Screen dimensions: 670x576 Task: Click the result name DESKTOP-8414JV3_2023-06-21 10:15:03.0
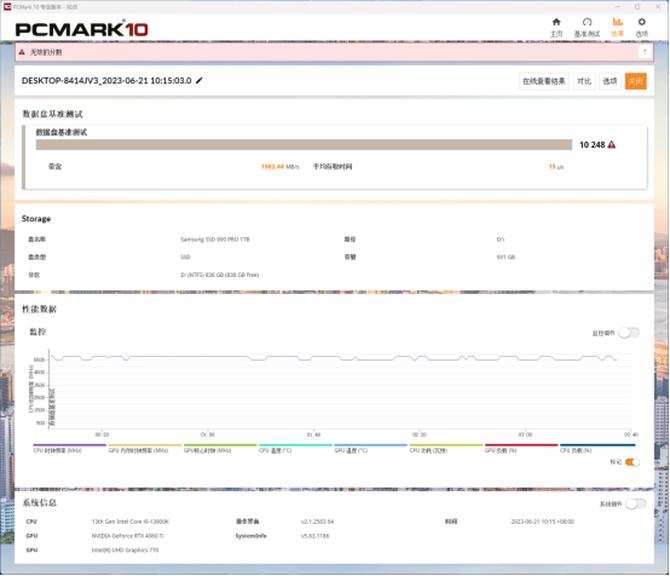[x=106, y=80]
